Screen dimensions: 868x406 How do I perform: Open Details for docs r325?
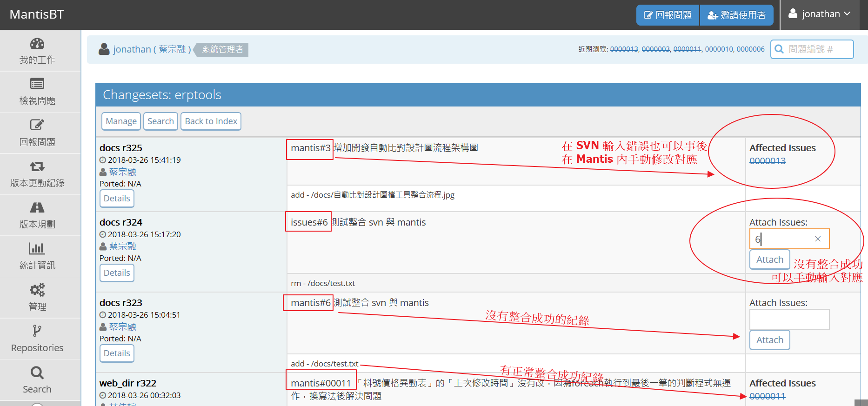tap(117, 199)
